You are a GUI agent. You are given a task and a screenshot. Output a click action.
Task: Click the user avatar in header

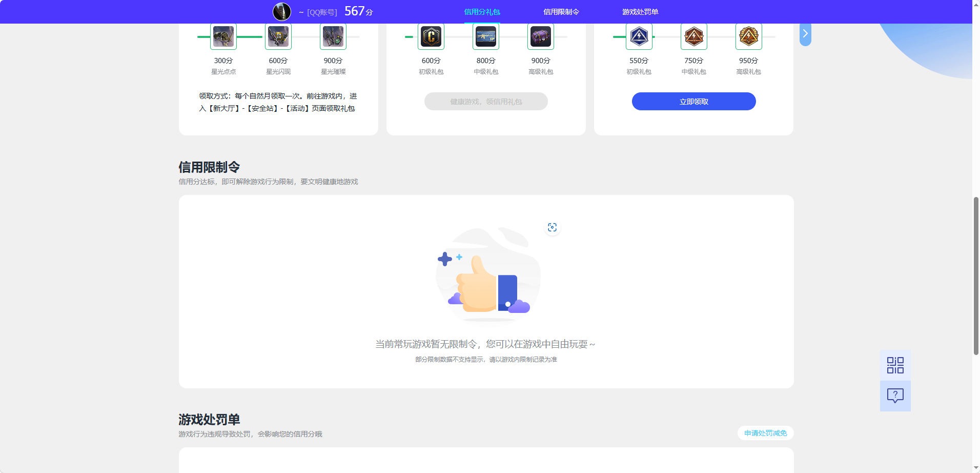point(282,11)
